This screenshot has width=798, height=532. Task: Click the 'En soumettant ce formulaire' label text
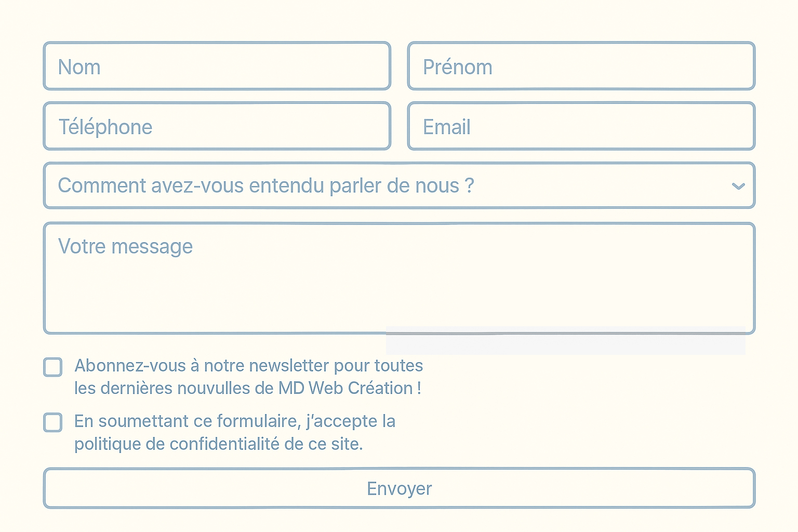pos(235,421)
